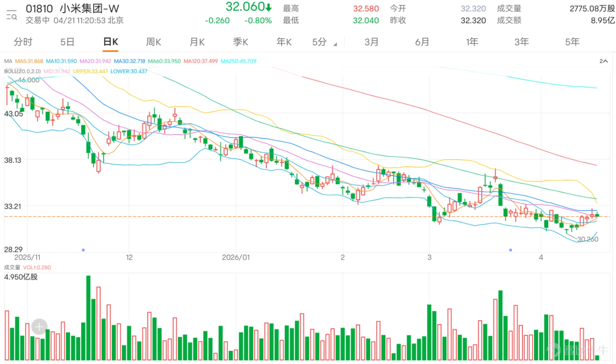Set chart range to 3年
Viewport: 616px width, 364px height.
pos(522,42)
